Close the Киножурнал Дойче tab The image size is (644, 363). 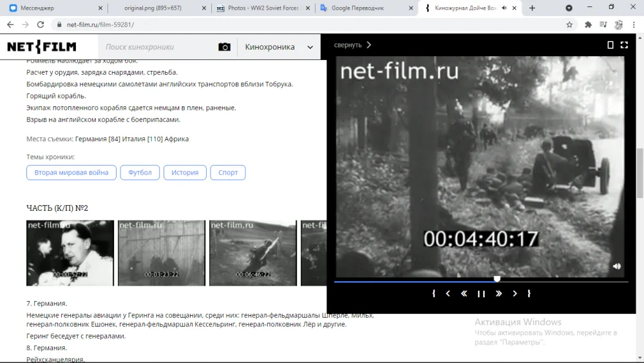click(x=514, y=8)
